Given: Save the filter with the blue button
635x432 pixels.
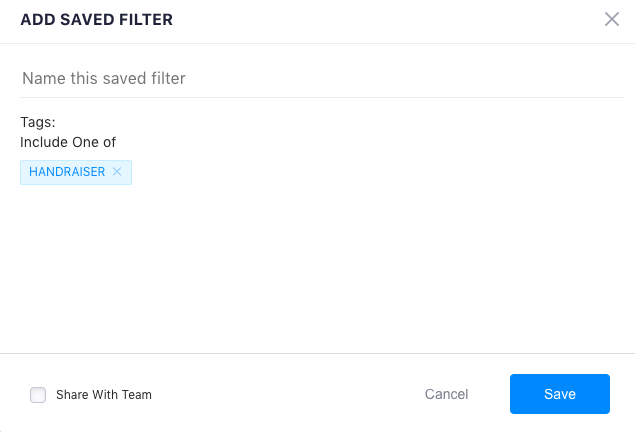Looking at the screenshot, I should tap(559, 394).
